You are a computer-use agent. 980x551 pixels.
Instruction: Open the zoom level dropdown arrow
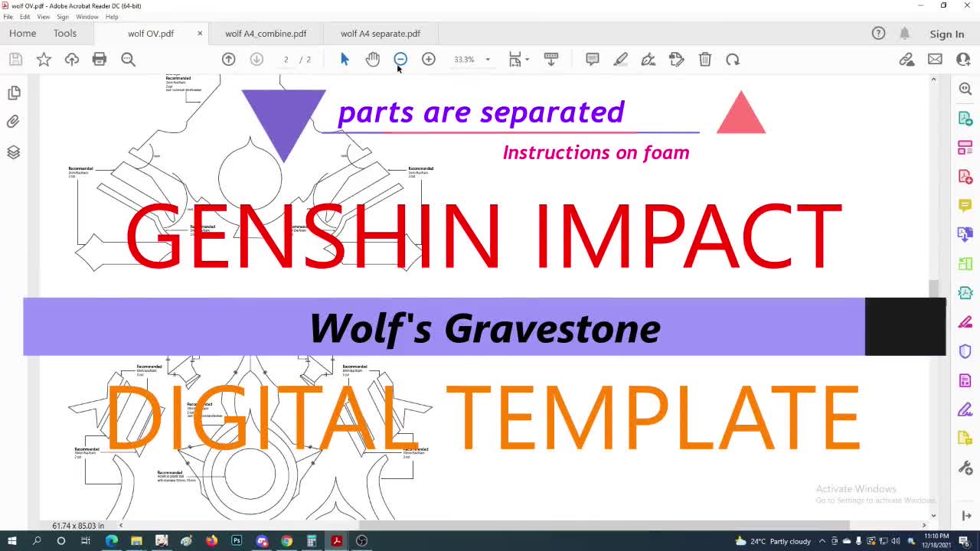click(488, 59)
